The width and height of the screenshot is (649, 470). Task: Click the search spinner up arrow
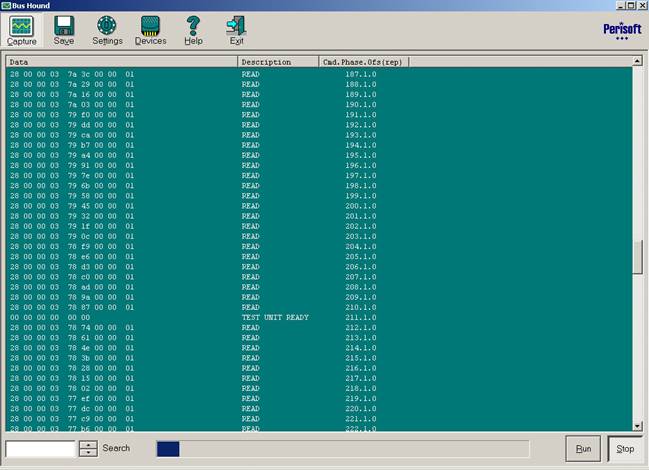coord(88,443)
